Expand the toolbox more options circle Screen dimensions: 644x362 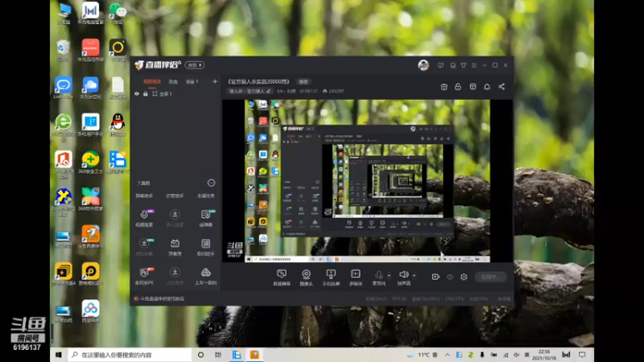[211, 183]
